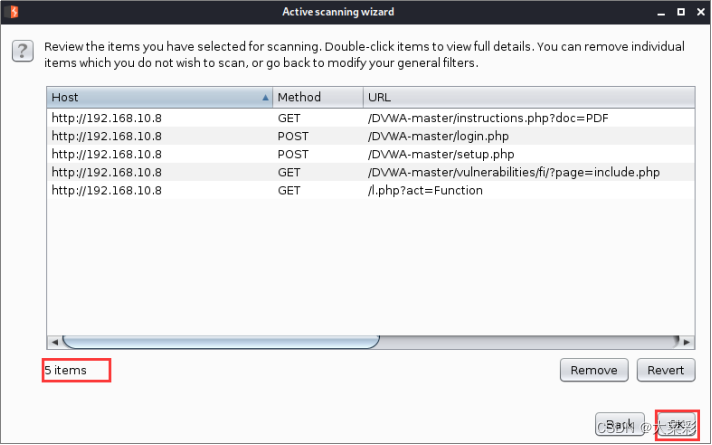
Task: Close the Active scanning wizard window
Action: (x=701, y=12)
